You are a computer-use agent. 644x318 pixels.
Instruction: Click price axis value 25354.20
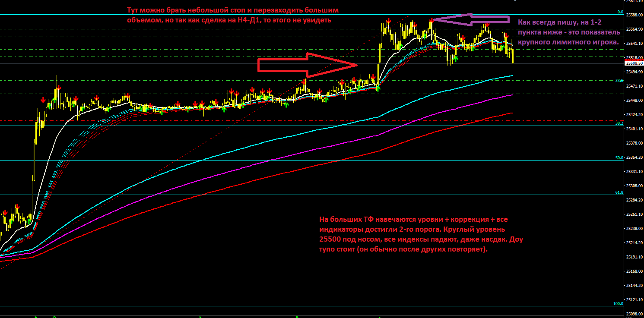point(634,157)
